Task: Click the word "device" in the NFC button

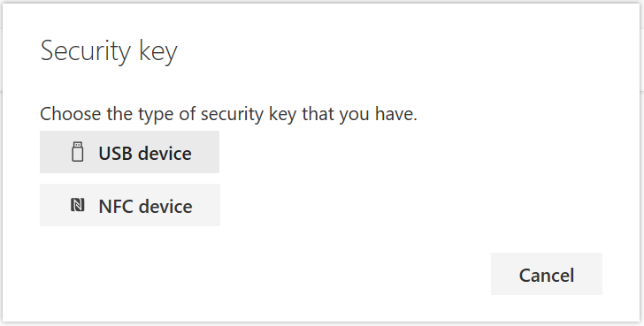Action: click(x=165, y=206)
